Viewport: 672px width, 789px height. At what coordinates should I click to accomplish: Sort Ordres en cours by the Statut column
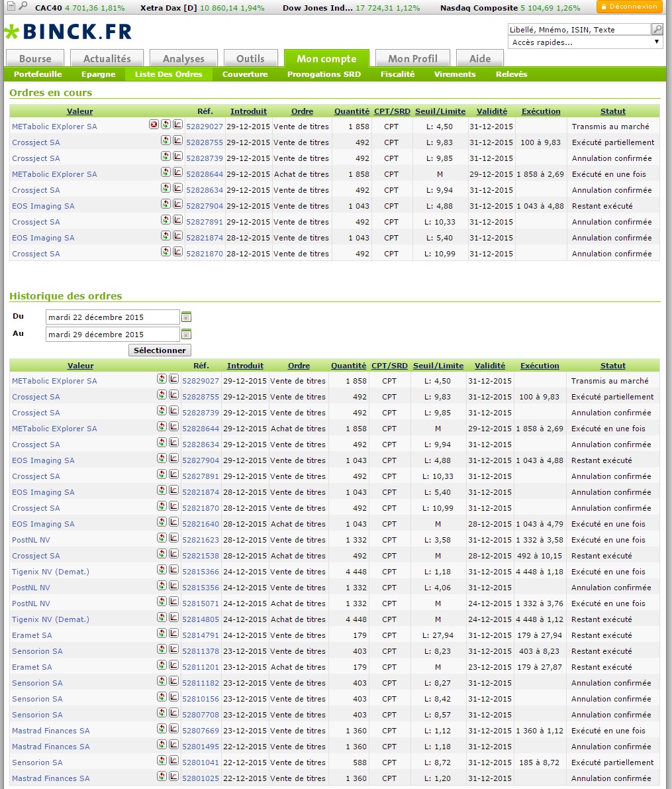point(612,111)
